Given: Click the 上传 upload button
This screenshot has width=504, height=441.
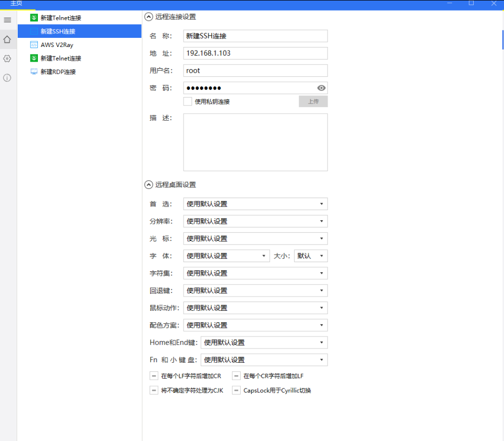Looking at the screenshot, I should click(313, 101).
